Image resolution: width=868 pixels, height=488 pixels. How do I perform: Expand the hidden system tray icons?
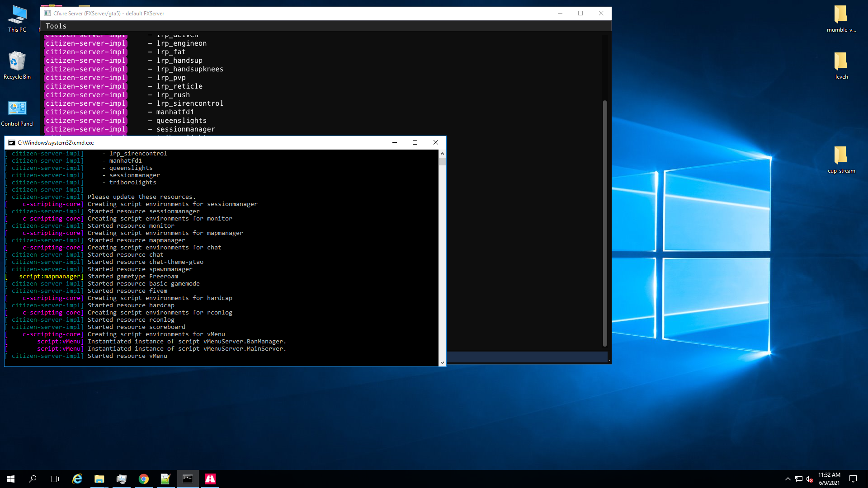[788, 479]
